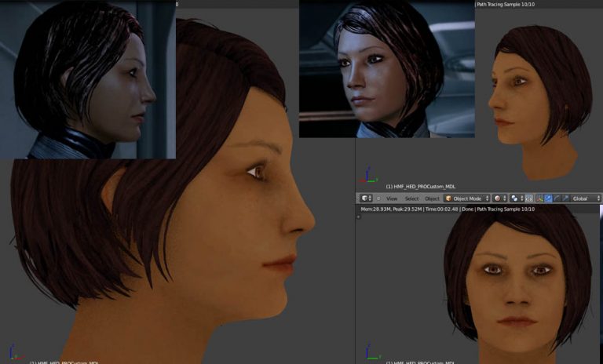
Task: Click the 'Path Tracing Sample 10/10' label at top
Action: (506, 4)
